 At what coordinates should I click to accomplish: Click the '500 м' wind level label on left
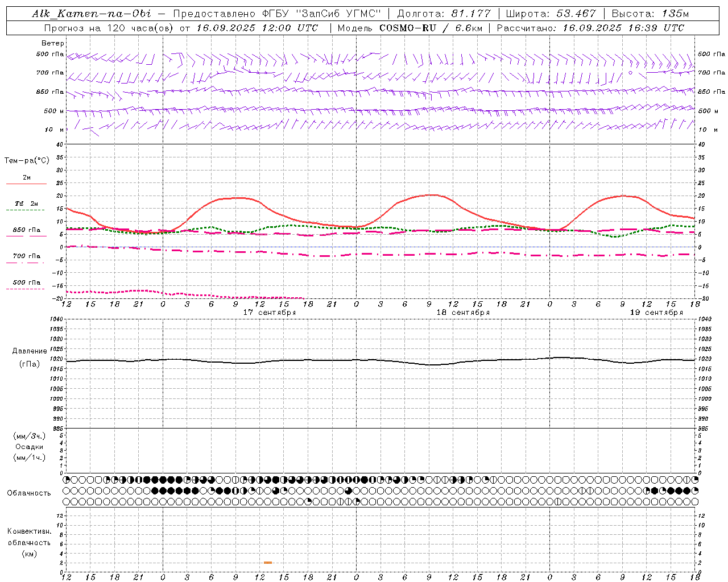click(x=54, y=111)
